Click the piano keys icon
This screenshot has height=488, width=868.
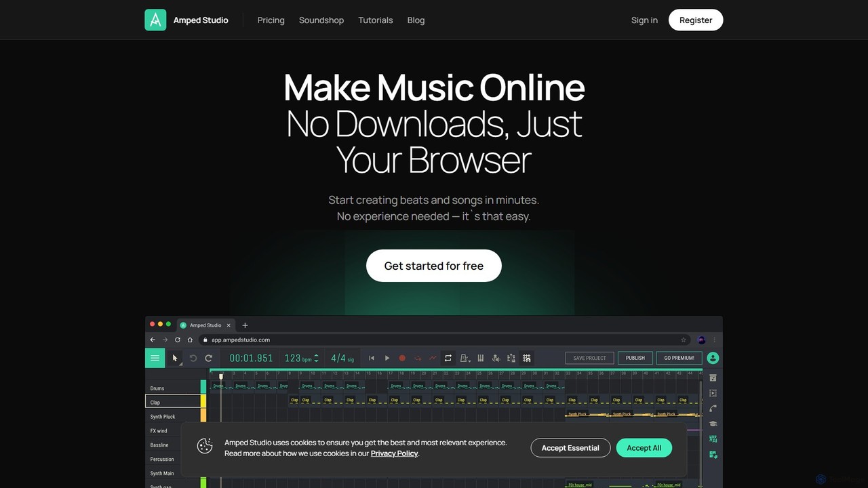tap(481, 358)
